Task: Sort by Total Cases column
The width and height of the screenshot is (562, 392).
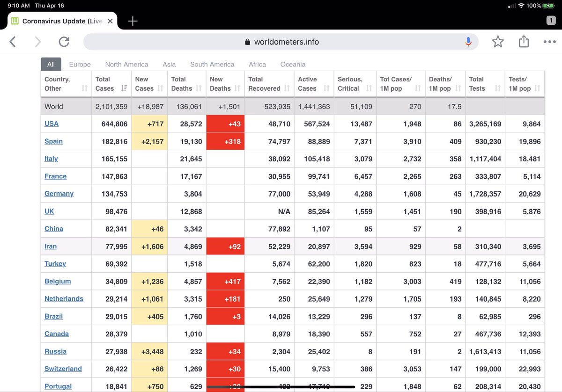Action: [111, 84]
